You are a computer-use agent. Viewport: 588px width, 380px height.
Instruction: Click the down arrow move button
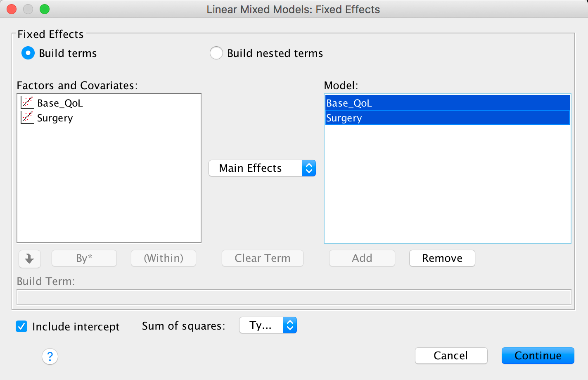tap(29, 259)
